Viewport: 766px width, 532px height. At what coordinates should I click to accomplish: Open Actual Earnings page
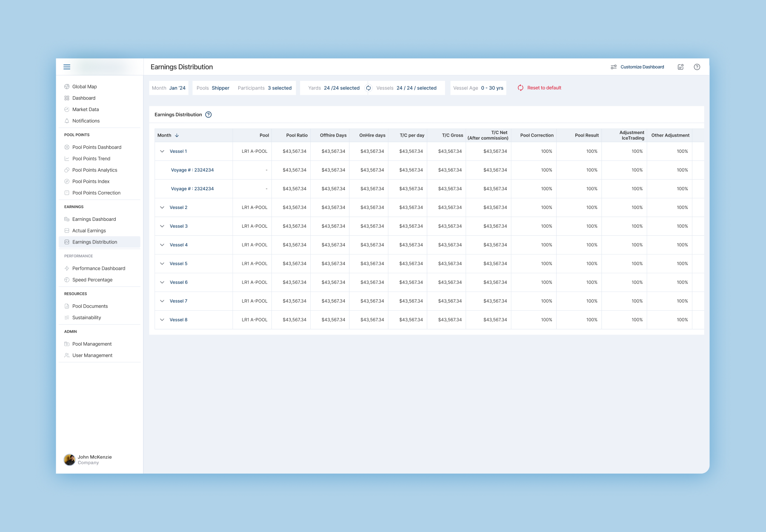(x=89, y=231)
